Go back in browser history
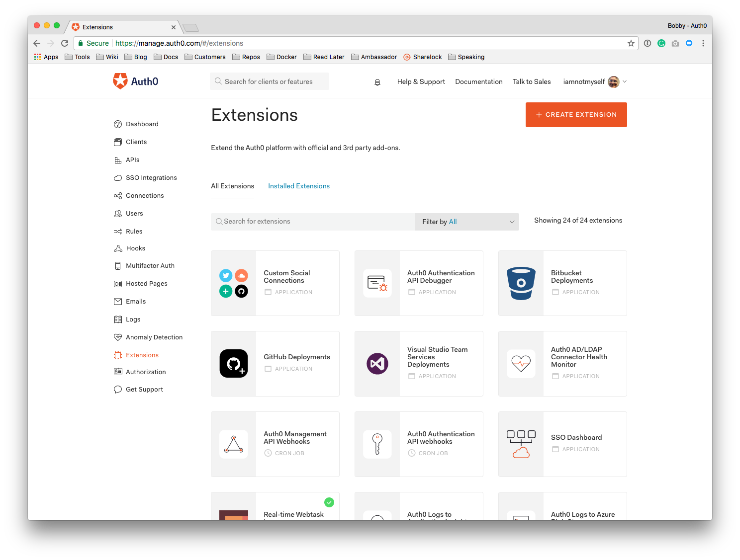The height and width of the screenshot is (560, 740). (37, 43)
